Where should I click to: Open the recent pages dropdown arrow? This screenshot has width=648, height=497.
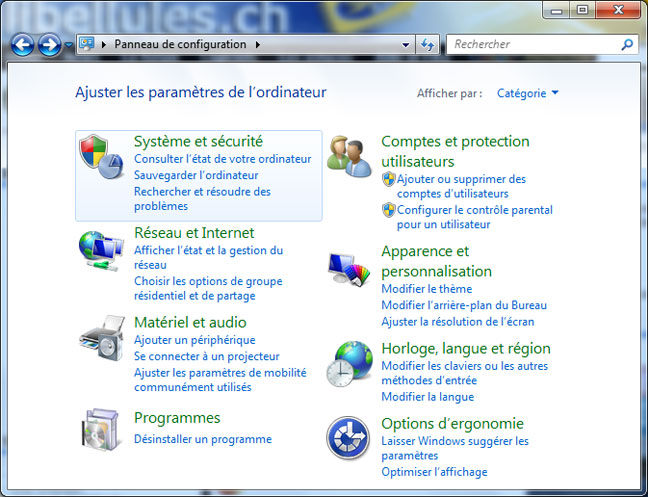pyautogui.click(x=69, y=45)
